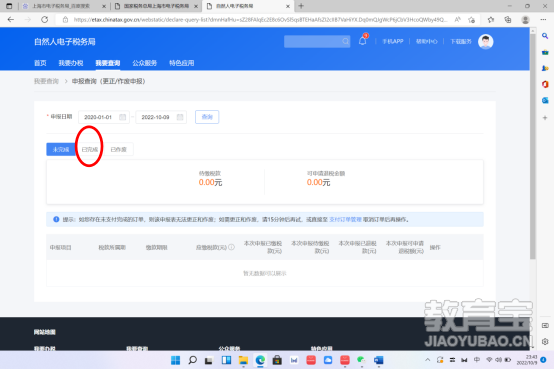Open 我要办税 navigation menu
This screenshot has height=370, width=554.
point(71,63)
